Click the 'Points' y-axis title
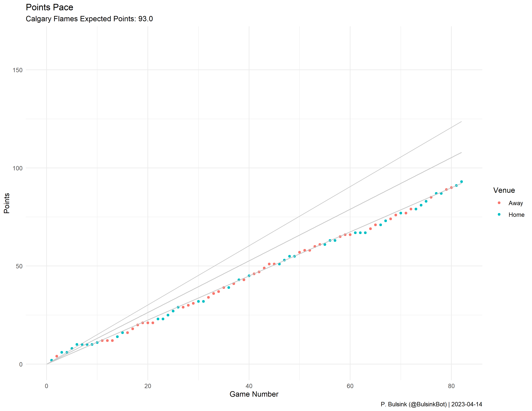 point(7,203)
